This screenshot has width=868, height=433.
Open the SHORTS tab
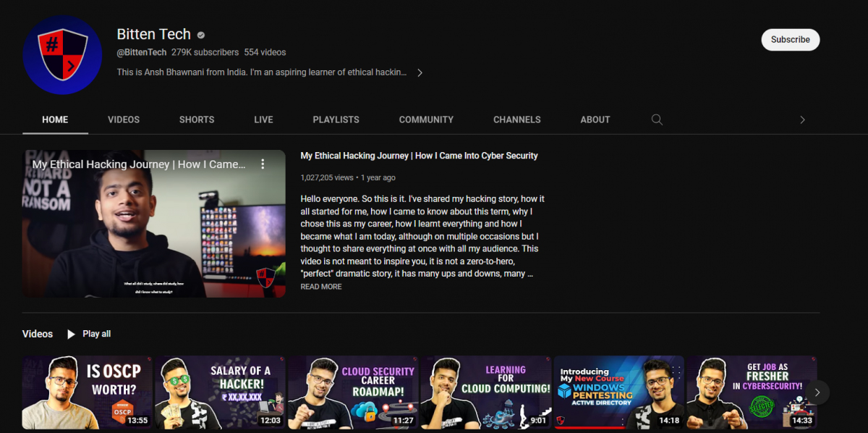197,119
